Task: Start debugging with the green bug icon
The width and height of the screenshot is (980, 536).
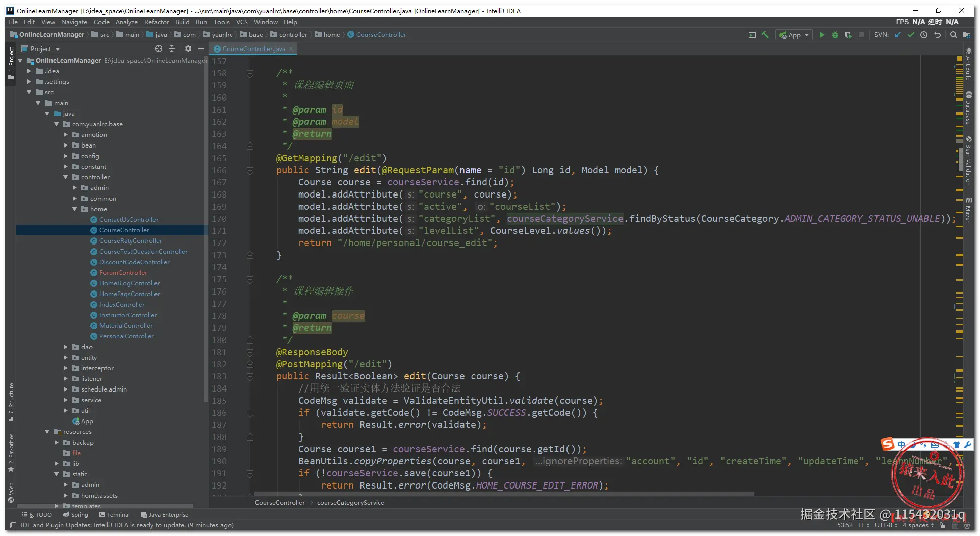Action: pos(835,35)
